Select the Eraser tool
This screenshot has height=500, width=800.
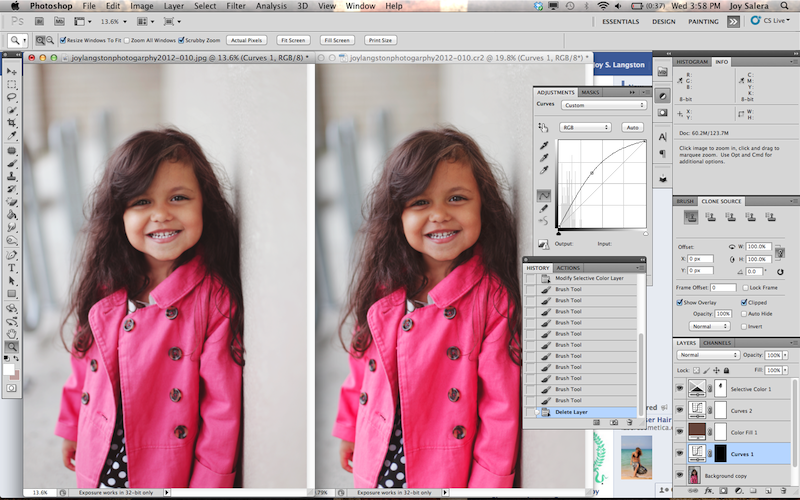(12, 202)
